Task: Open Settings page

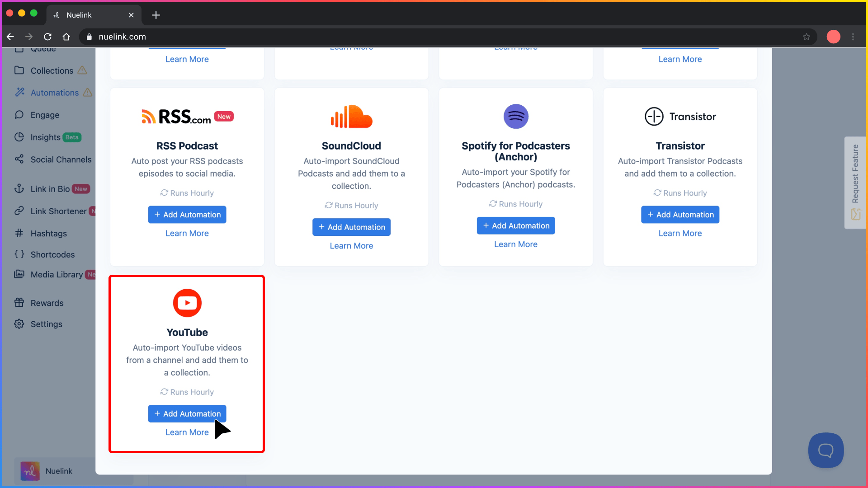Action: tap(46, 324)
